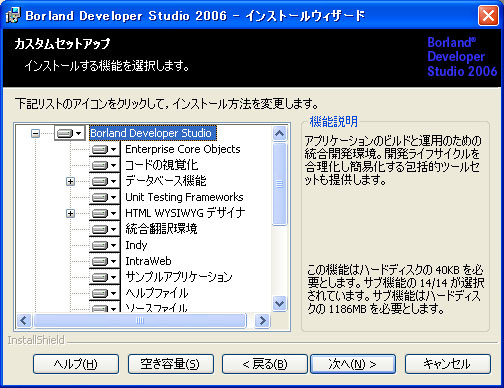Open install option dropdown for Indy

pos(105,245)
